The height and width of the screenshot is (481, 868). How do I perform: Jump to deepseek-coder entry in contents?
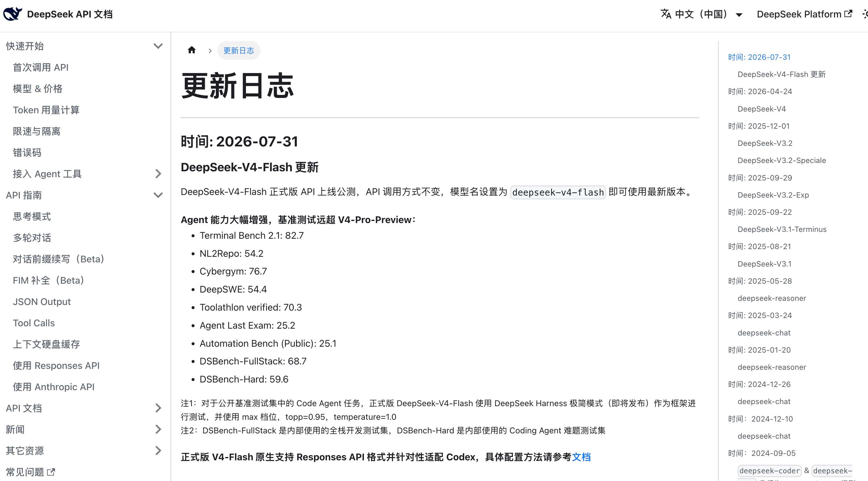tap(769, 471)
